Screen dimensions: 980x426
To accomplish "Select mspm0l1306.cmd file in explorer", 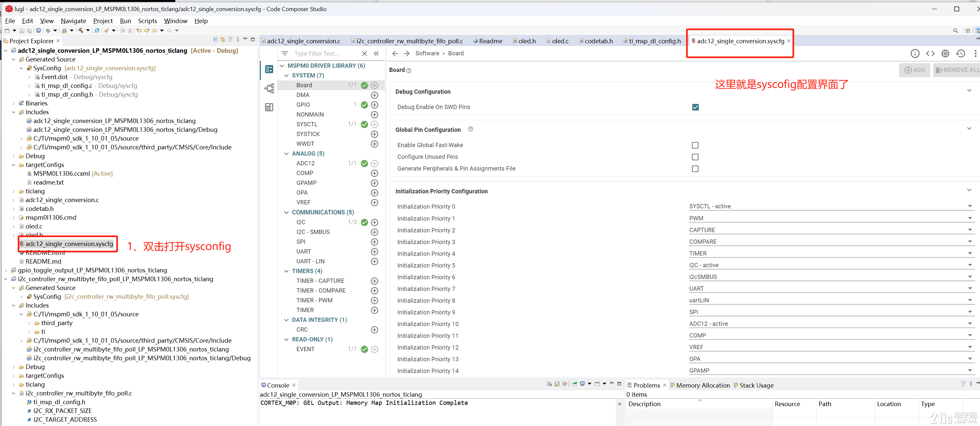I will click(x=51, y=217).
